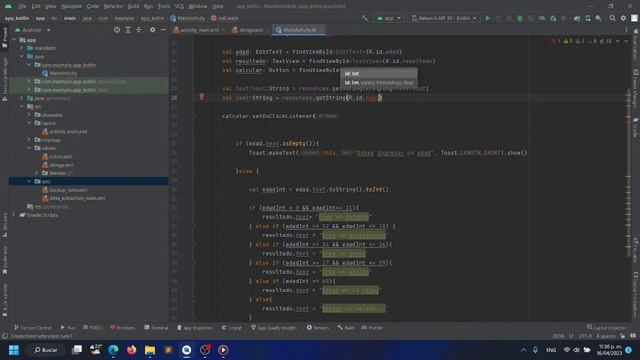Open Project panel options gear
640x360 pixels.
152,30
